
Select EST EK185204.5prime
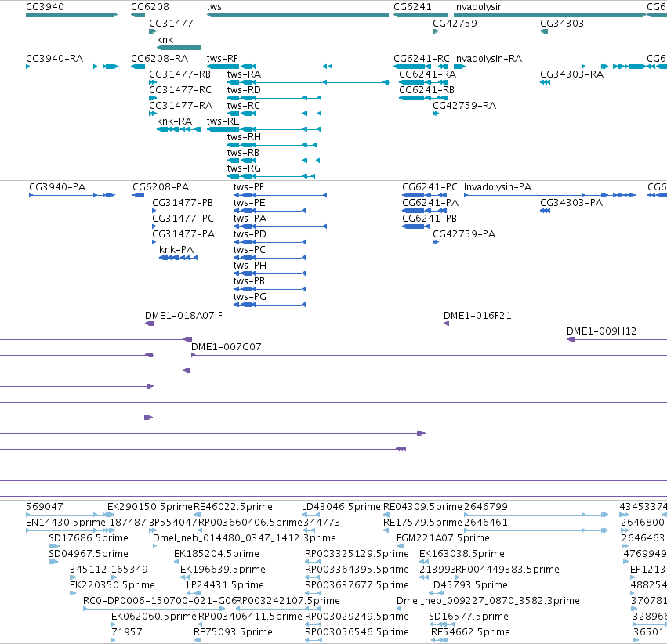coord(216,553)
